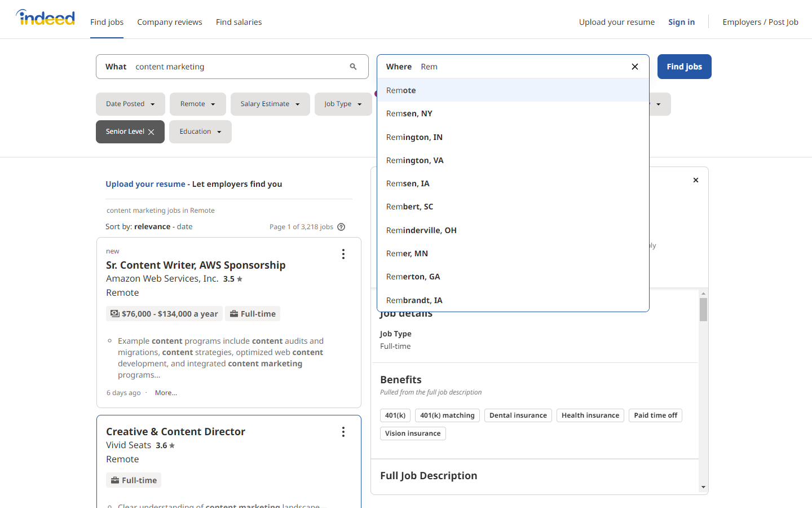Click the scroll up arrow in job details
Viewport: 812px width, 508px height.
click(703, 294)
